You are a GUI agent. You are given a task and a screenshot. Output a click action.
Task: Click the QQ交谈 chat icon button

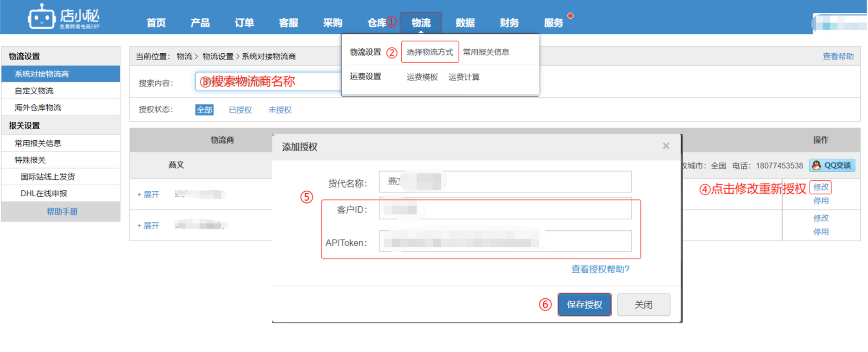tap(832, 165)
